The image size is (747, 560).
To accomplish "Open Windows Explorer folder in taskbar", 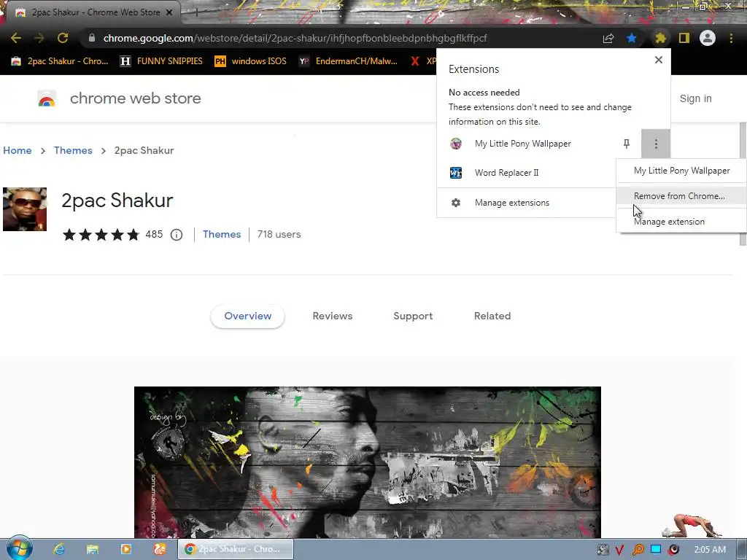I will click(93, 549).
